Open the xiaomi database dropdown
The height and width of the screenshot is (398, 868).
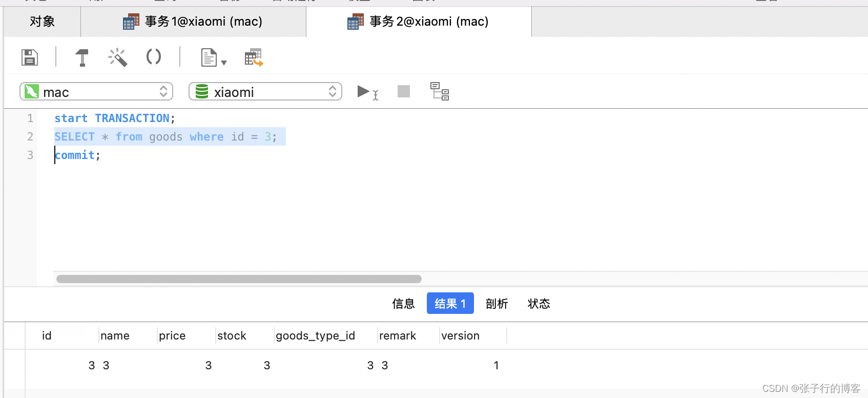(x=265, y=92)
